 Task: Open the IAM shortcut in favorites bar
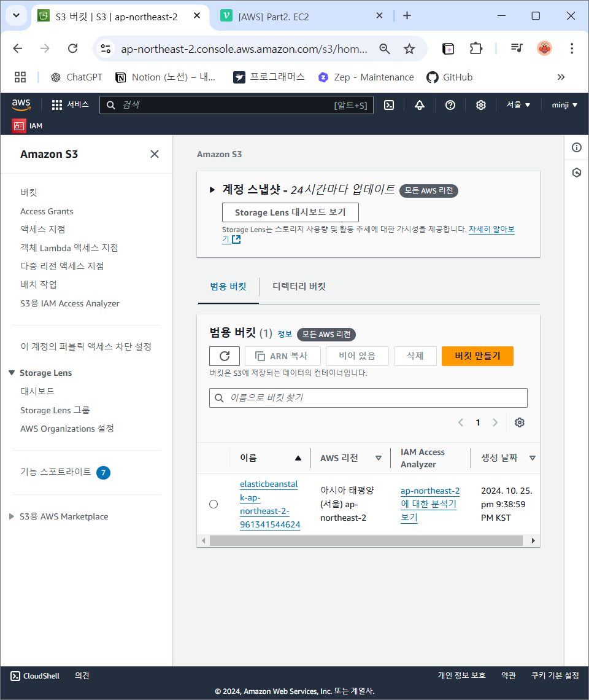pos(28,126)
